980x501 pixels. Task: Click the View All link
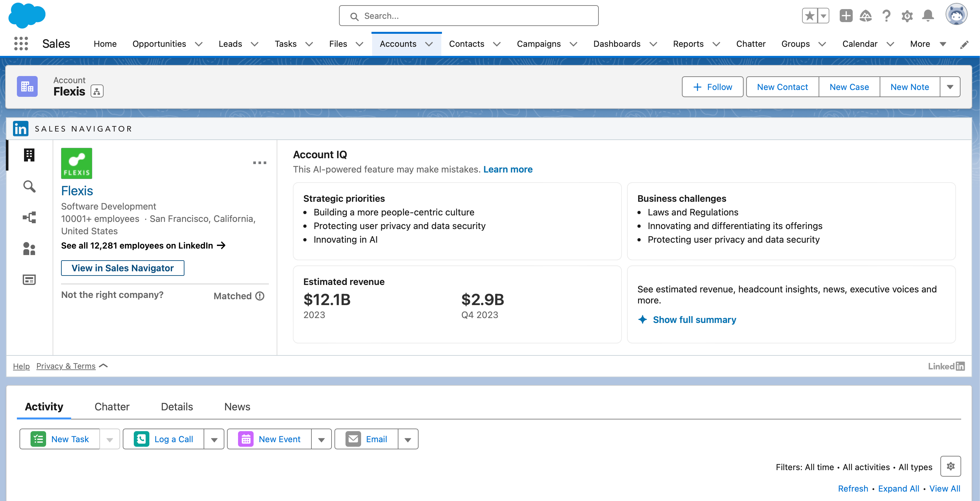pyautogui.click(x=945, y=488)
